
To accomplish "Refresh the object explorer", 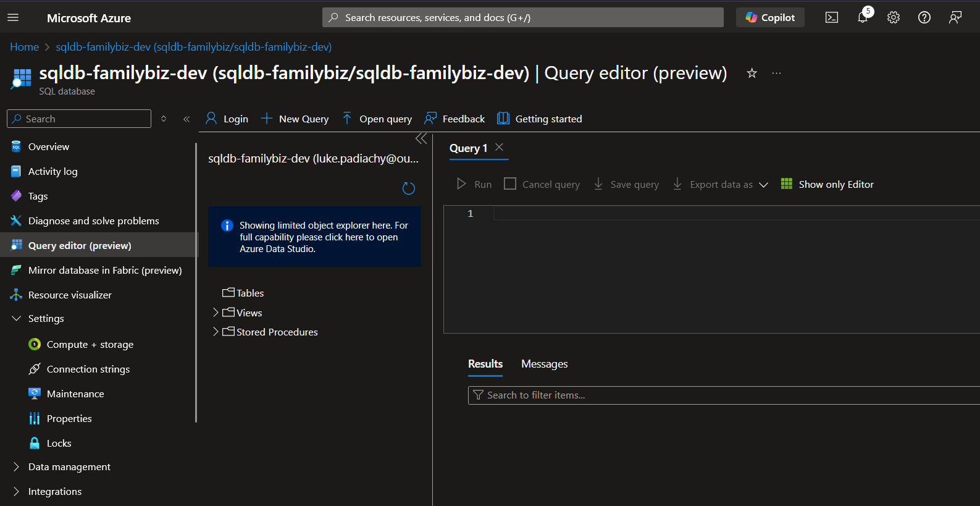I will click(x=409, y=188).
